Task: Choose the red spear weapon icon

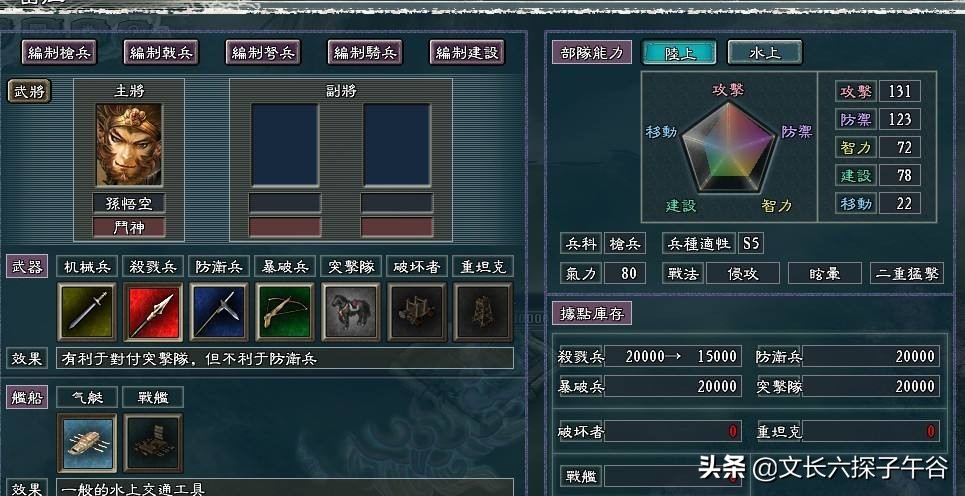Action: tap(153, 312)
